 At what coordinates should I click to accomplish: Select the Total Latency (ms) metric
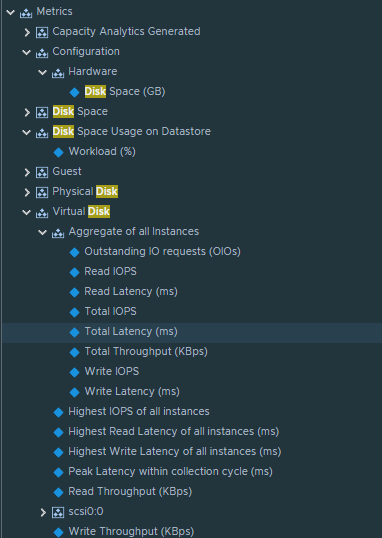click(x=131, y=332)
